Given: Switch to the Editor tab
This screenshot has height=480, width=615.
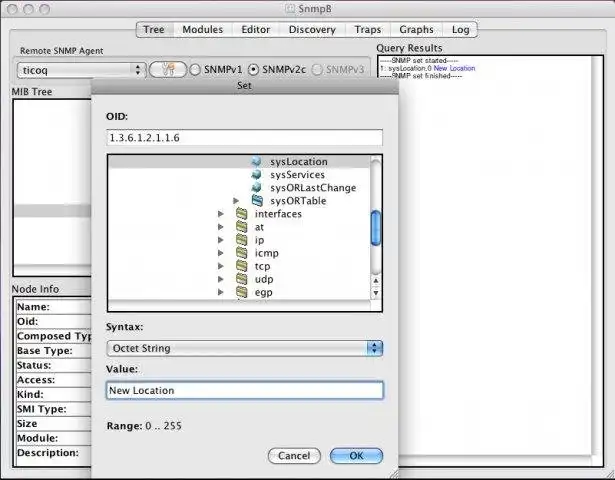Looking at the screenshot, I should (255, 30).
